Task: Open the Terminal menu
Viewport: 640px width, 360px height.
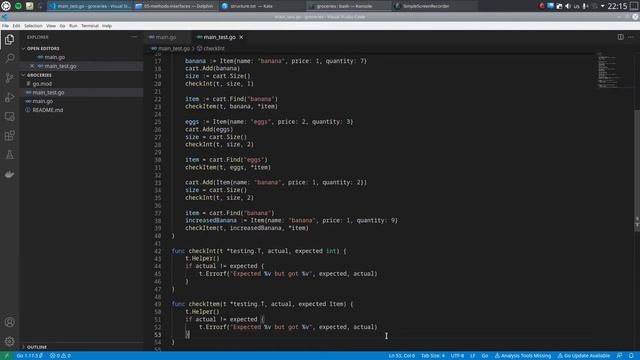Action: point(90,26)
